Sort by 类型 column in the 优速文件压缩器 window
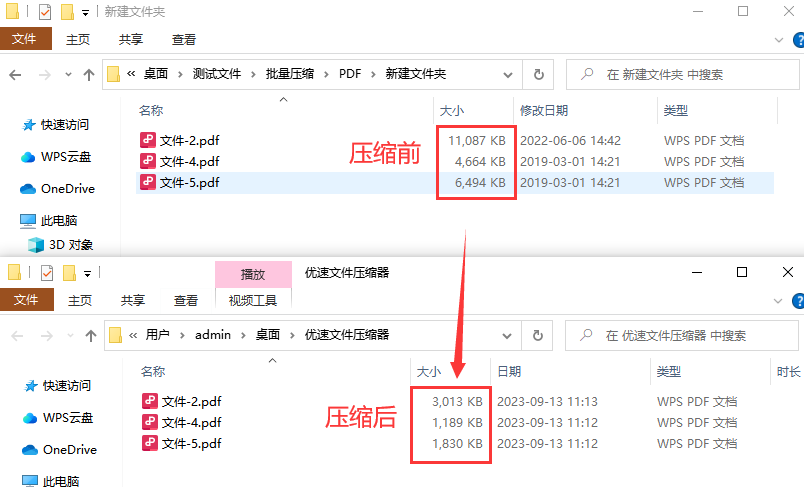Image resolution: width=804 pixels, height=487 pixels. (669, 372)
